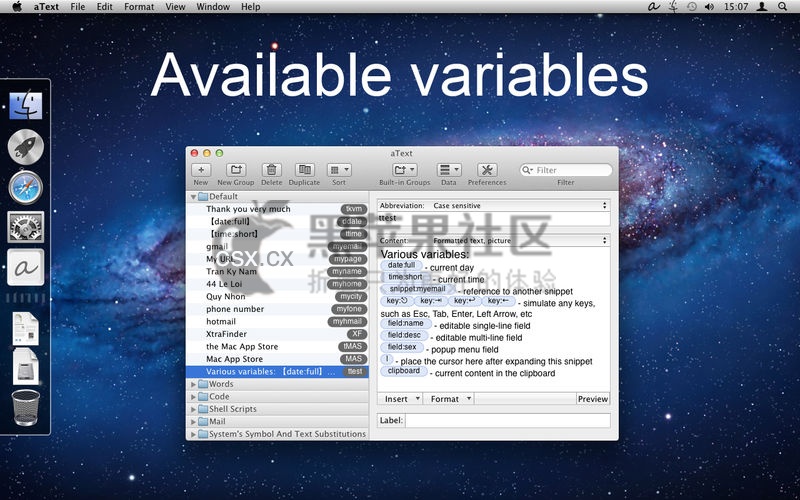Click the 'date:full' variable token

tap(402, 265)
